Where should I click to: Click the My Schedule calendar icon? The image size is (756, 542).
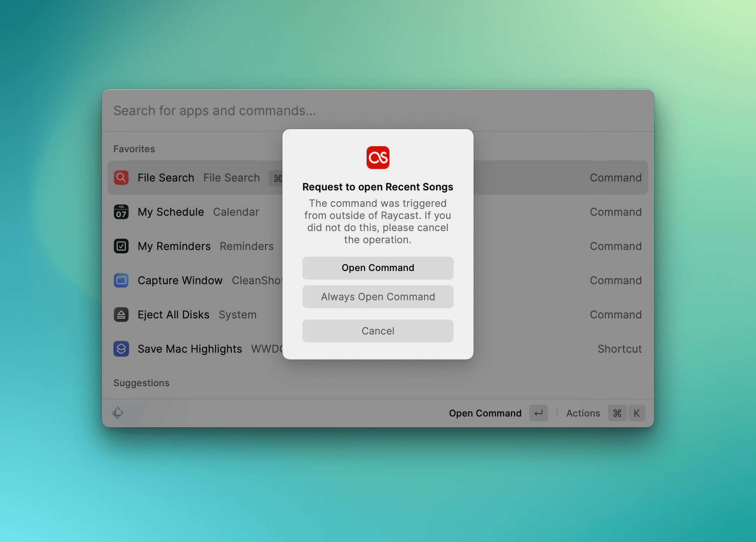(121, 212)
